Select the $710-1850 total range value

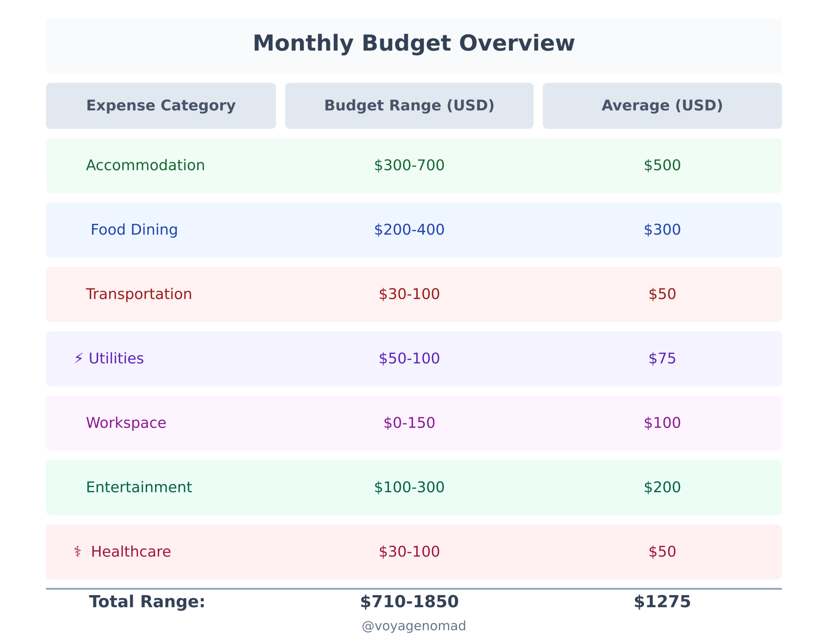tap(409, 602)
